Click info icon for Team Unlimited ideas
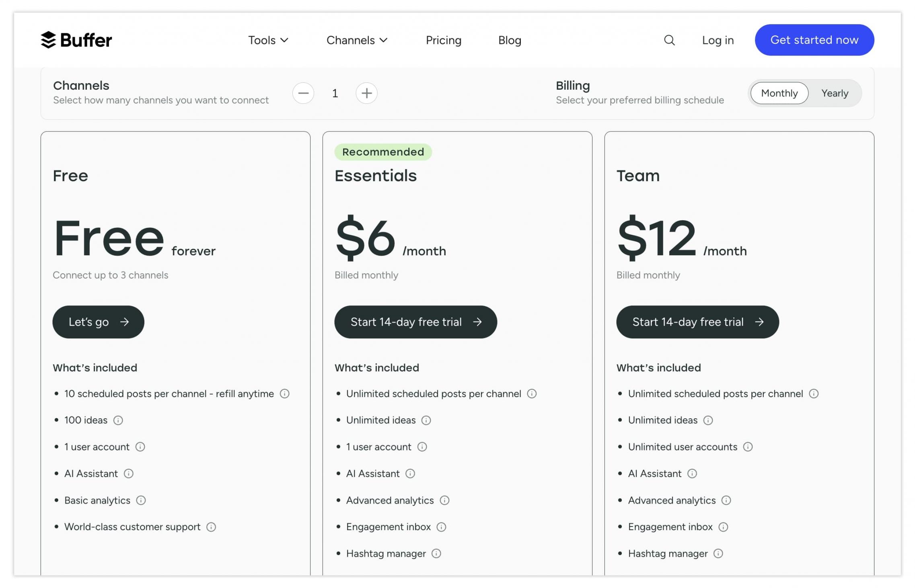915x588 pixels. 708,420
